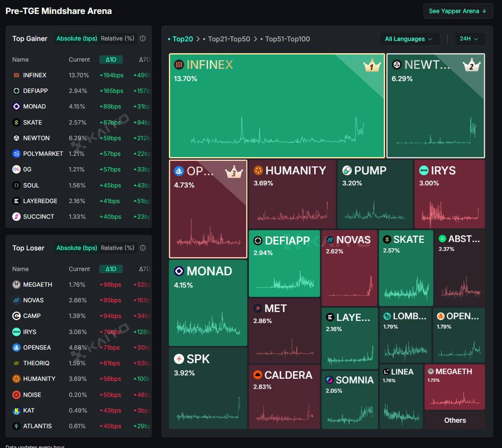Open the NOVAS treemap tile

coord(349,268)
